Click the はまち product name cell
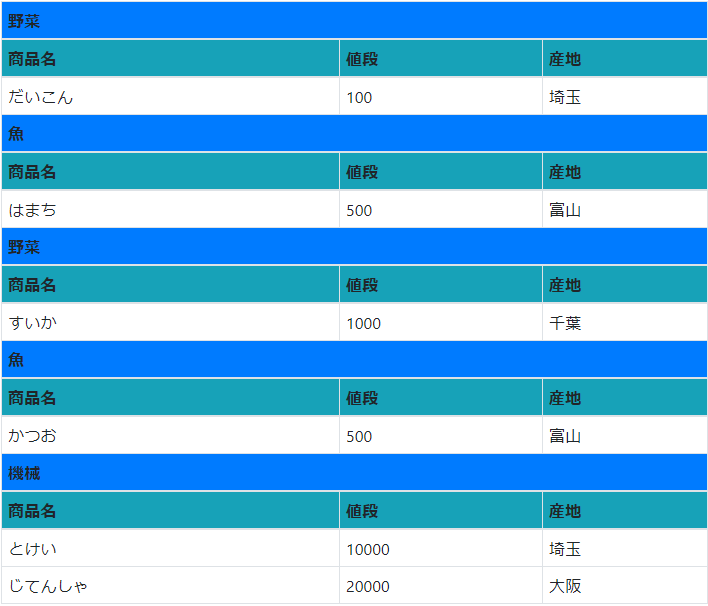 (170, 210)
